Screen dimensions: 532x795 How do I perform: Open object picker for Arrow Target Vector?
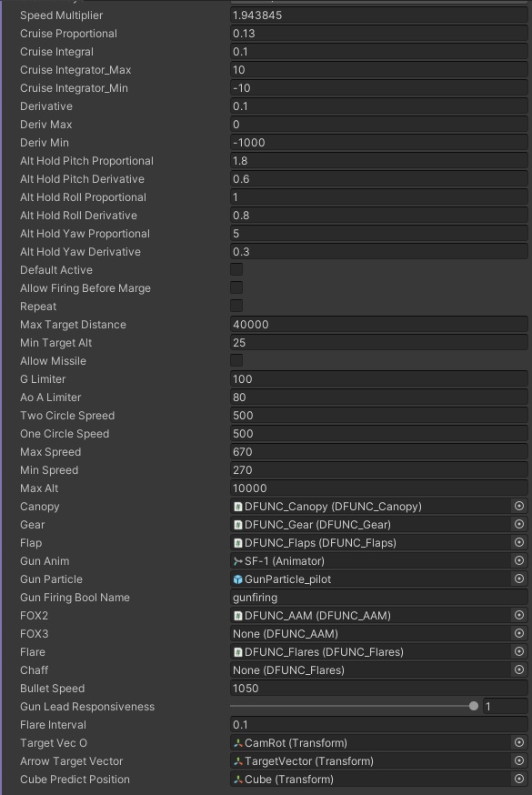pyautogui.click(x=519, y=761)
